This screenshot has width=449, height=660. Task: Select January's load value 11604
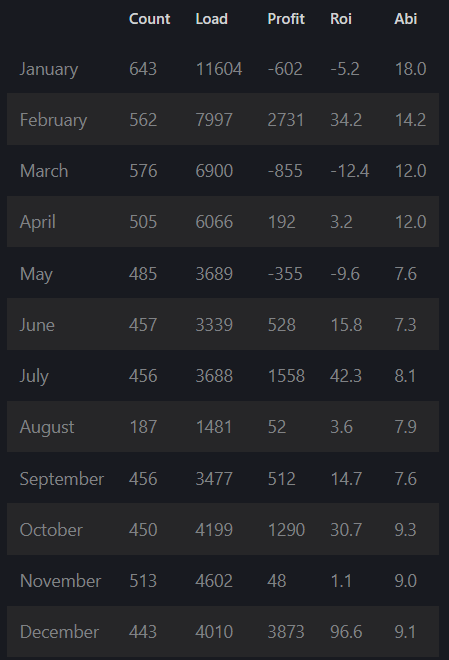pyautogui.click(x=219, y=69)
